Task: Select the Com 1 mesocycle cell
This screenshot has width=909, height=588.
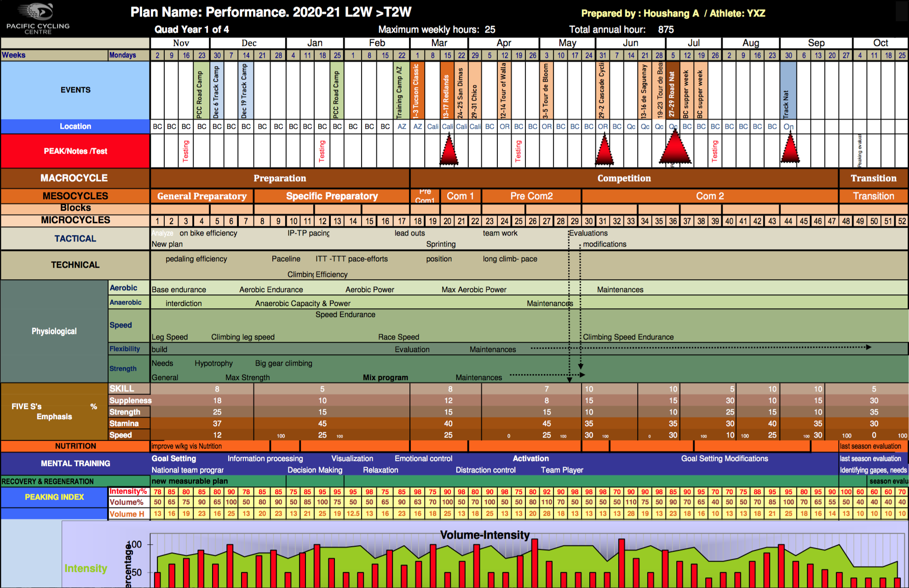Action: tap(460, 196)
